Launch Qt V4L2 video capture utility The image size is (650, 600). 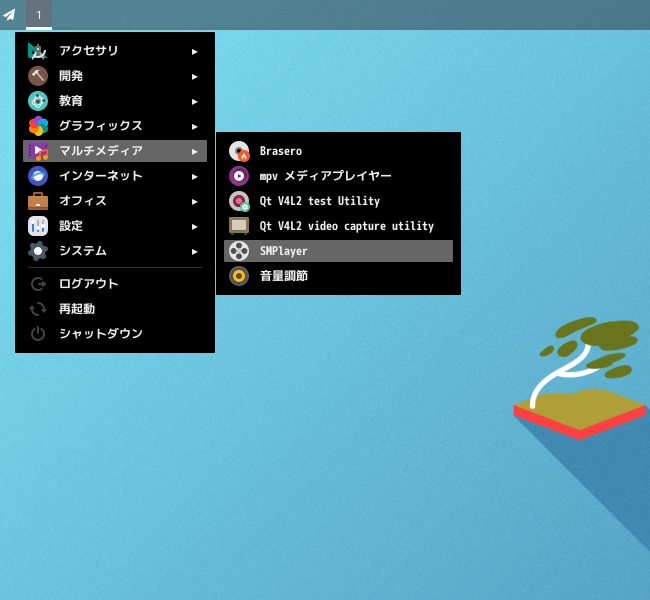[338, 226]
